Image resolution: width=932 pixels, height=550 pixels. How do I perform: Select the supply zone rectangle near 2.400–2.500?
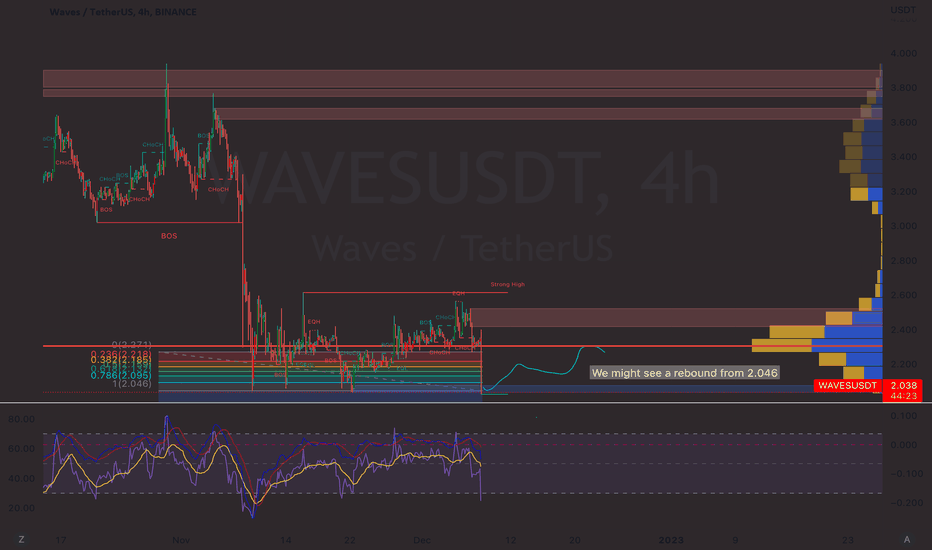pos(676,318)
